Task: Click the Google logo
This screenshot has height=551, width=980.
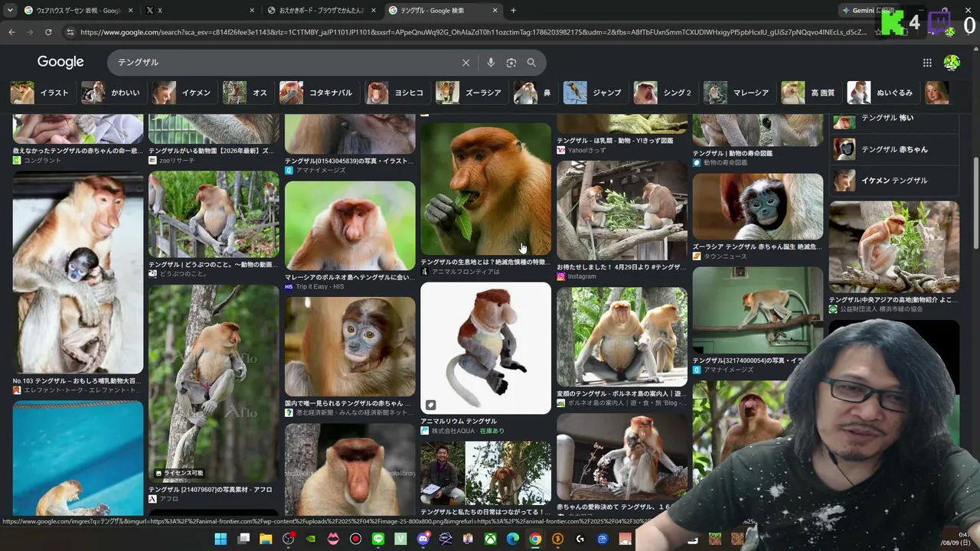Action: click(60, 62)
